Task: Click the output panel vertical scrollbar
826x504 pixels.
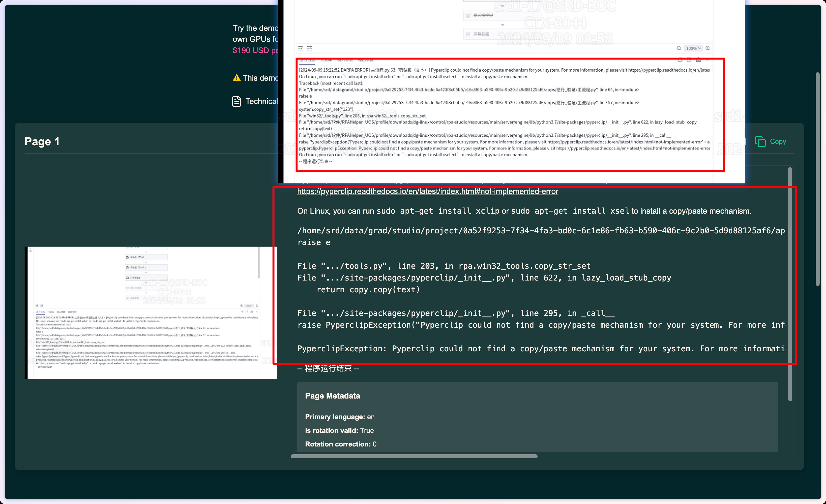Action: click(x=790, y=284)
